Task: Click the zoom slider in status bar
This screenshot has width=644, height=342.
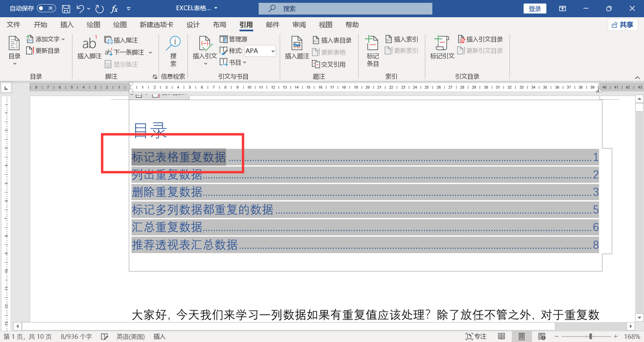Action: [590, 336]
